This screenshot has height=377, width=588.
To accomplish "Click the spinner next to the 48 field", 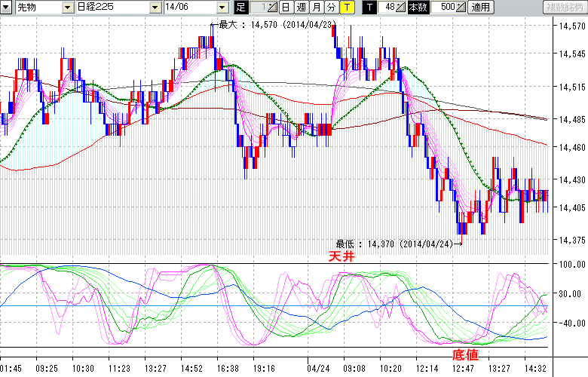I will point(401,7).
